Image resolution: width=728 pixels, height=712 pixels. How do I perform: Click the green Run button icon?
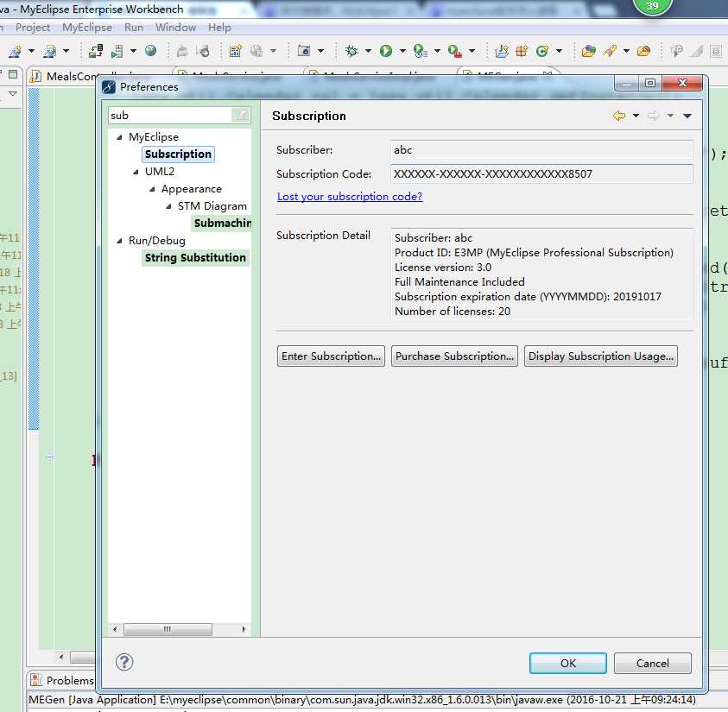click(386, 51)
